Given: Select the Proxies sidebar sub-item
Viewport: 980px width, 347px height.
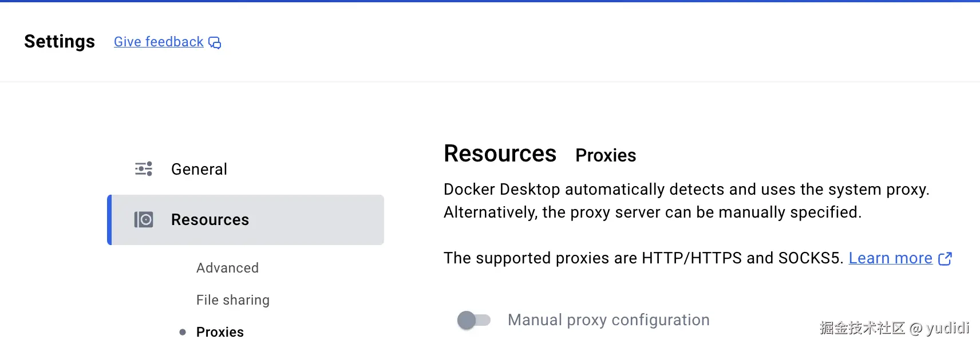Looking at the screenshot, I should pos(220,332).
